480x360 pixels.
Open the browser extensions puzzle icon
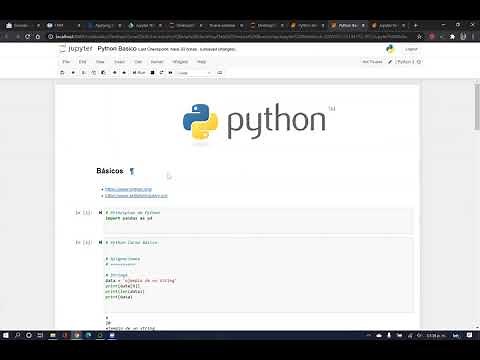pos(452,36)
